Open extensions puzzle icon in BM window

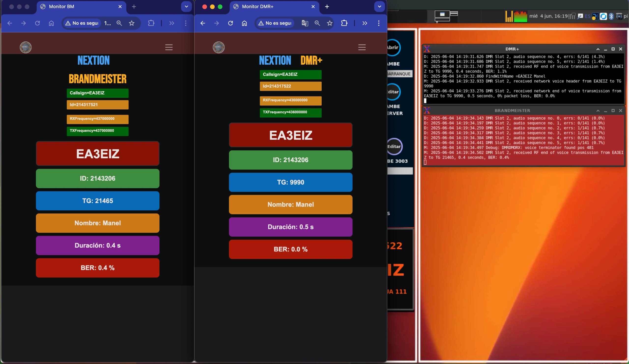(151, 23)
